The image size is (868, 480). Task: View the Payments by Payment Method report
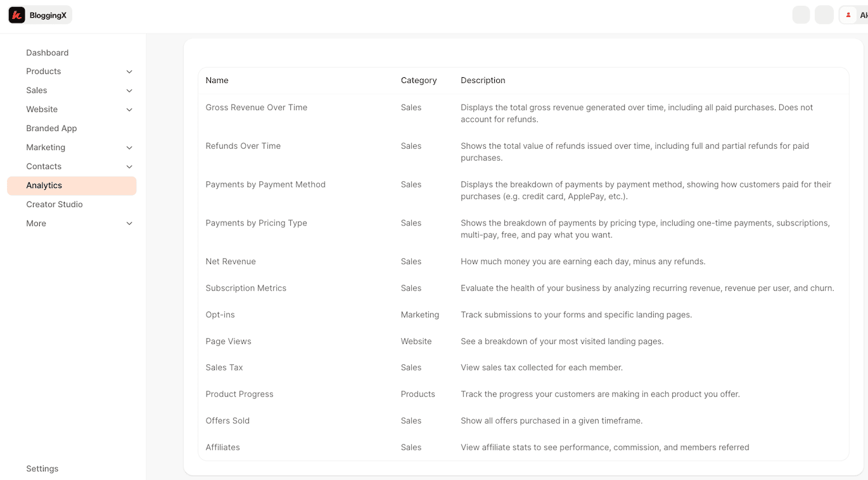265,185
